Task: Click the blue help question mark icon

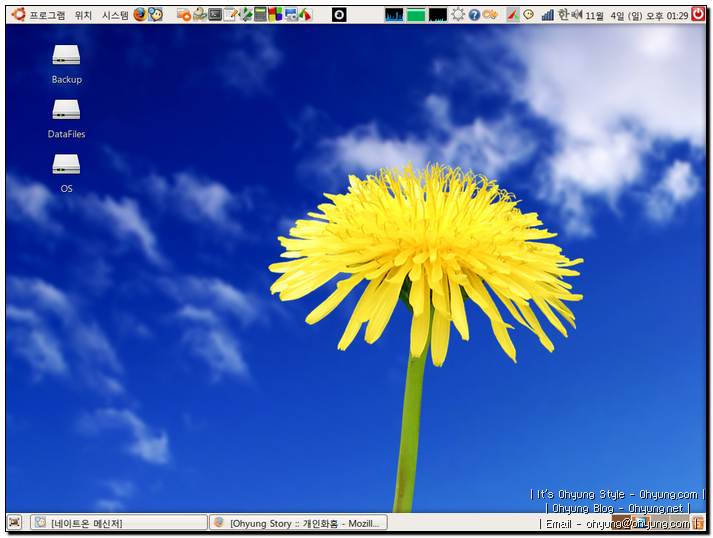Action: pos(474,15)
